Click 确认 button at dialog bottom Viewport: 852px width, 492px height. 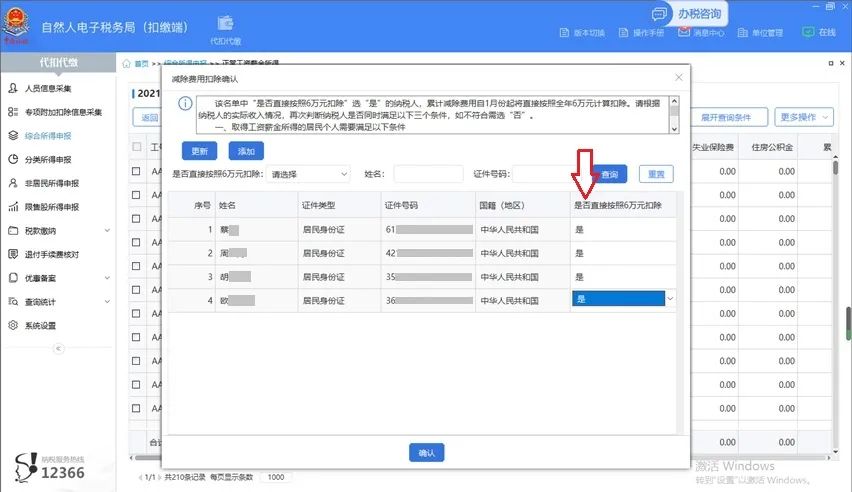[x=427, y=453]
